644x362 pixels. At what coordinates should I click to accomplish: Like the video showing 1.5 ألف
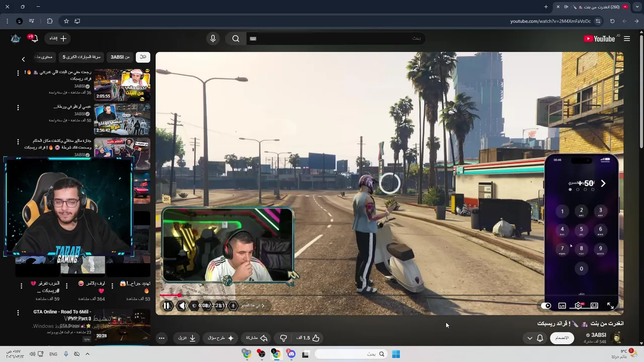[x=308, y=338]
